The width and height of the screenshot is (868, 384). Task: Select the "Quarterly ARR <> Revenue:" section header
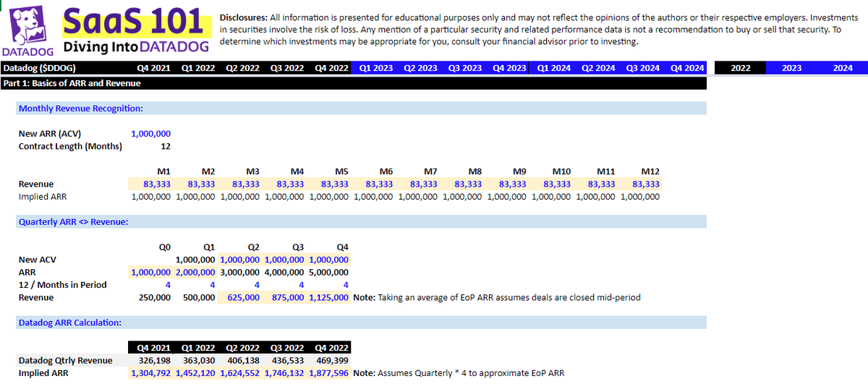(x=73, y=221)
